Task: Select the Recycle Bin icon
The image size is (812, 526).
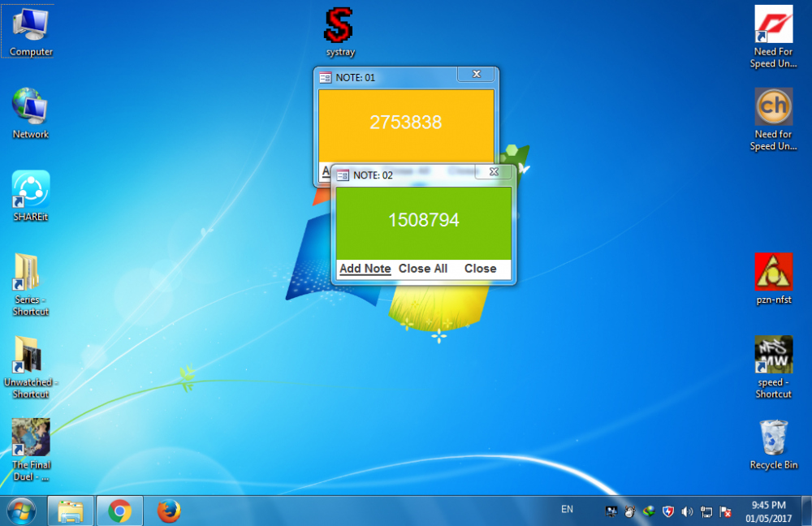Action: 773,444
